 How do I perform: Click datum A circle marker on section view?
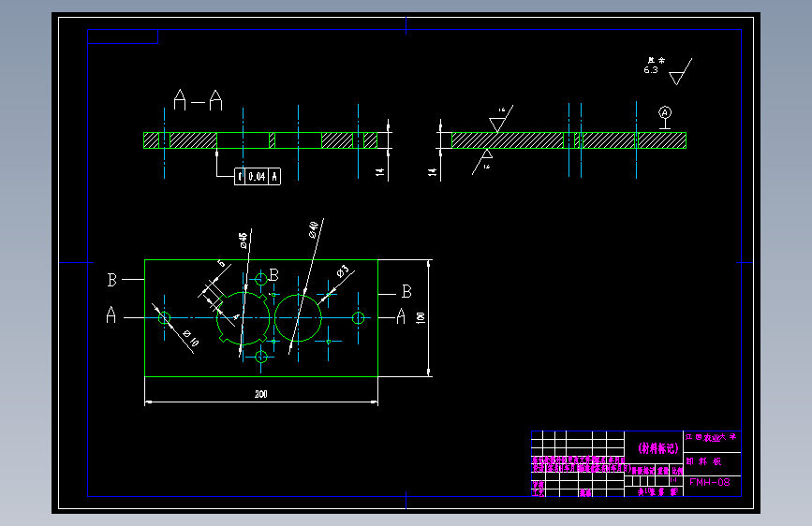(x=665, y=112)
